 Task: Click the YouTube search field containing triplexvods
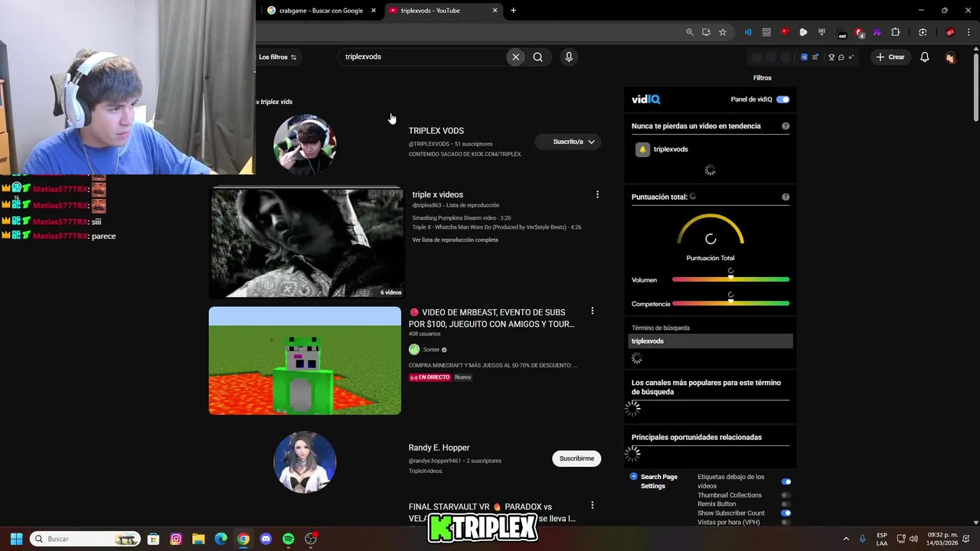(x=423, y=57)
